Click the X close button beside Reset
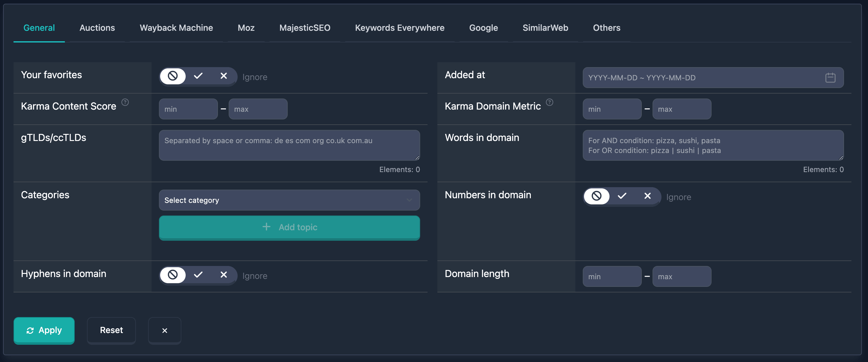This screenshot has height=362, width=868. 164,330
